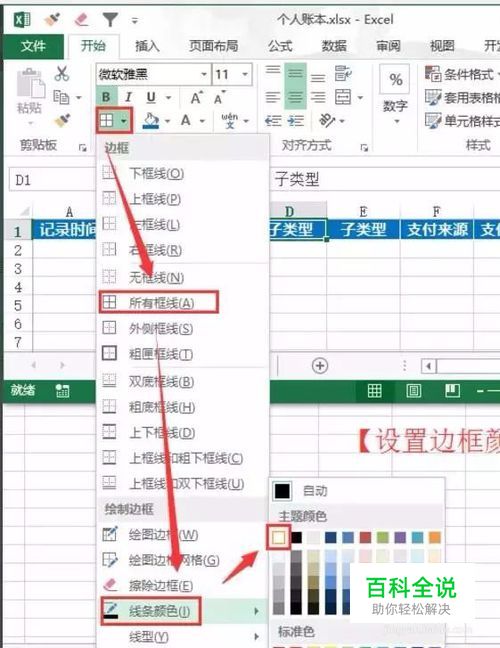Click the increase font size icon
Screen dimensions: 500x648
click(197, 98)
